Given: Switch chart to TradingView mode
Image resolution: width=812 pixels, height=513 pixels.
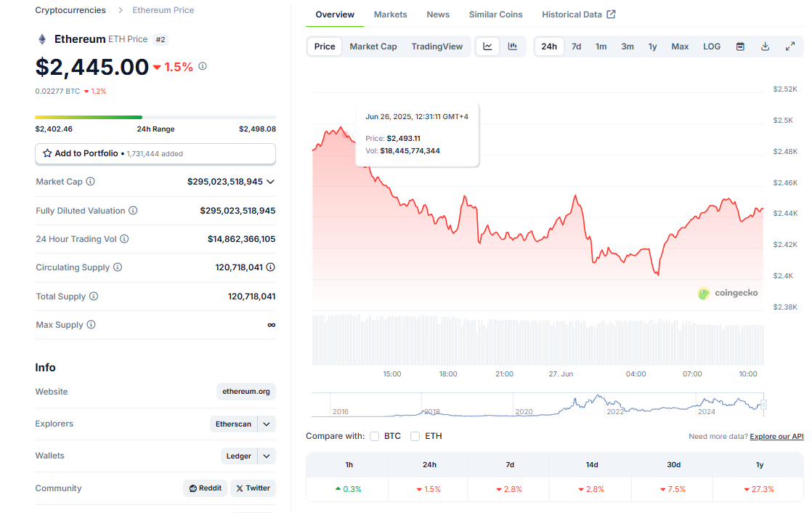Looking at the screenshot, I should [437, 47].
